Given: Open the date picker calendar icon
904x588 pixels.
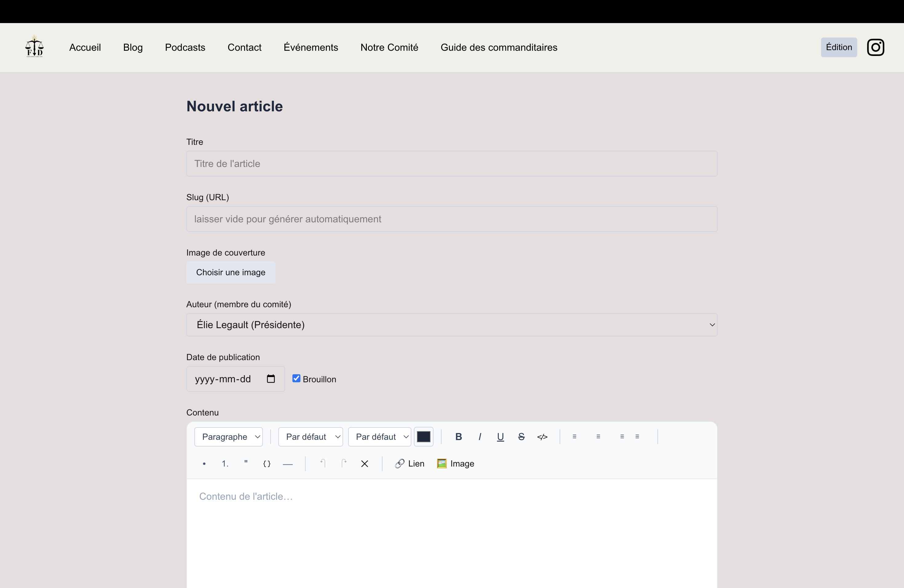Looking at the screenshot, I should [x=271, y=379].
